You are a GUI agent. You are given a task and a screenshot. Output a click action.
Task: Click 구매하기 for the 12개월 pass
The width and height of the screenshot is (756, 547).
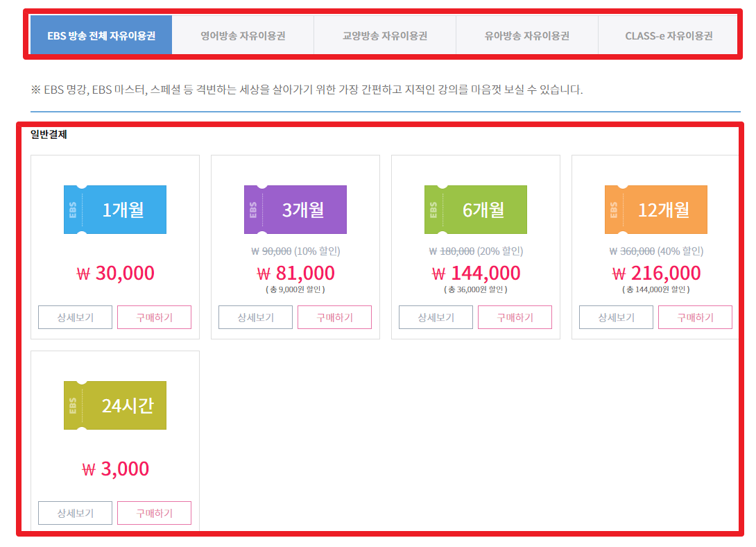click(x=695, y=317)
